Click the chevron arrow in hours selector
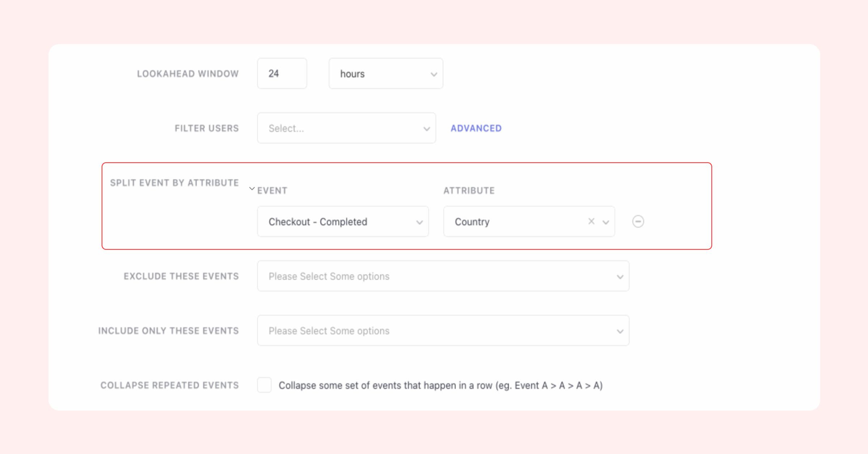This screenshot has height=454, width=868. tap(434, 74)
